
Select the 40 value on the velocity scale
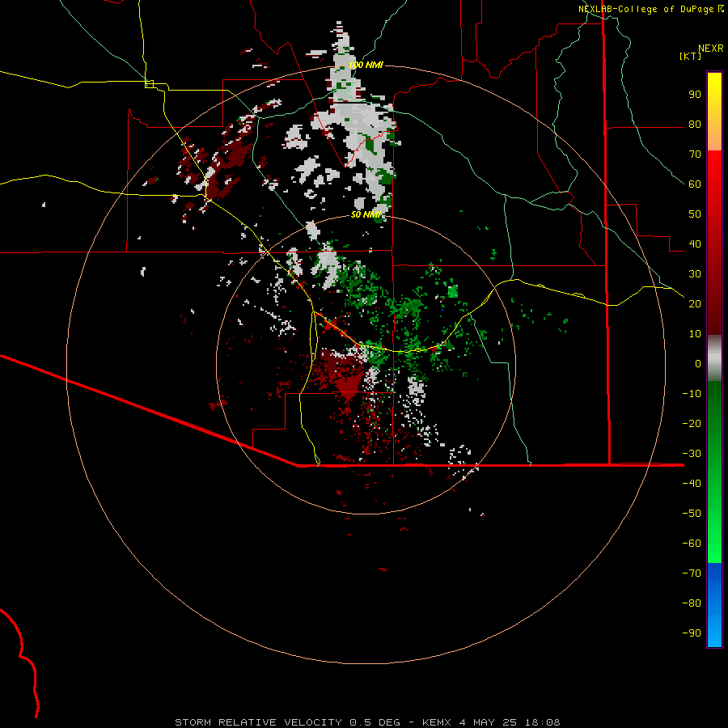(695, 243)
